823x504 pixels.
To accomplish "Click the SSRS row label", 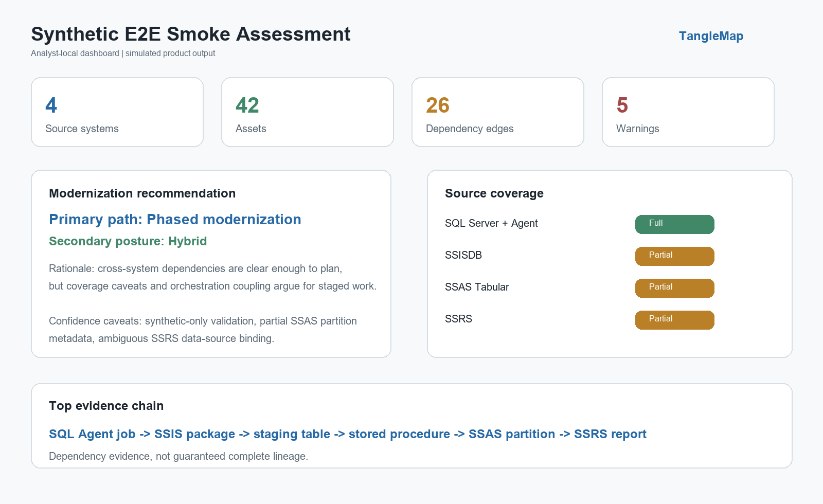I will click(458, 319).
